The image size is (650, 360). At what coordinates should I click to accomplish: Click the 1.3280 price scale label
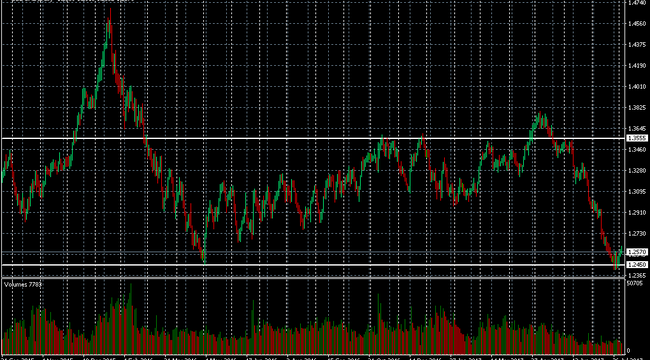(x=637, y=170)
